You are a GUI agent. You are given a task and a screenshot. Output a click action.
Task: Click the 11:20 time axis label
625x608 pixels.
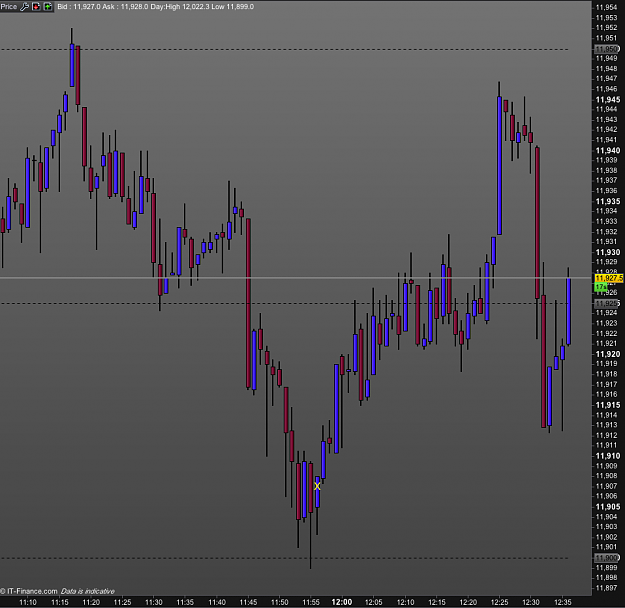click(x=91, y=602)
